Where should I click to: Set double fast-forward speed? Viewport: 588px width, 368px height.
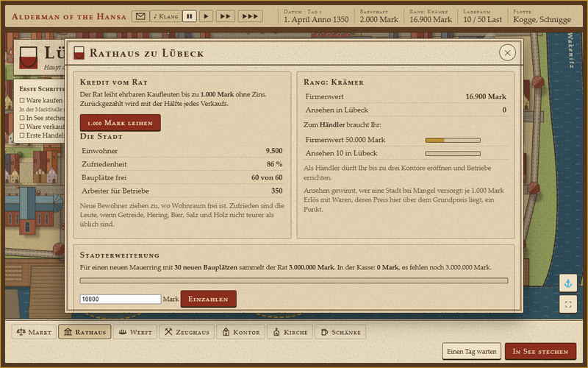(x=225, y=16)
